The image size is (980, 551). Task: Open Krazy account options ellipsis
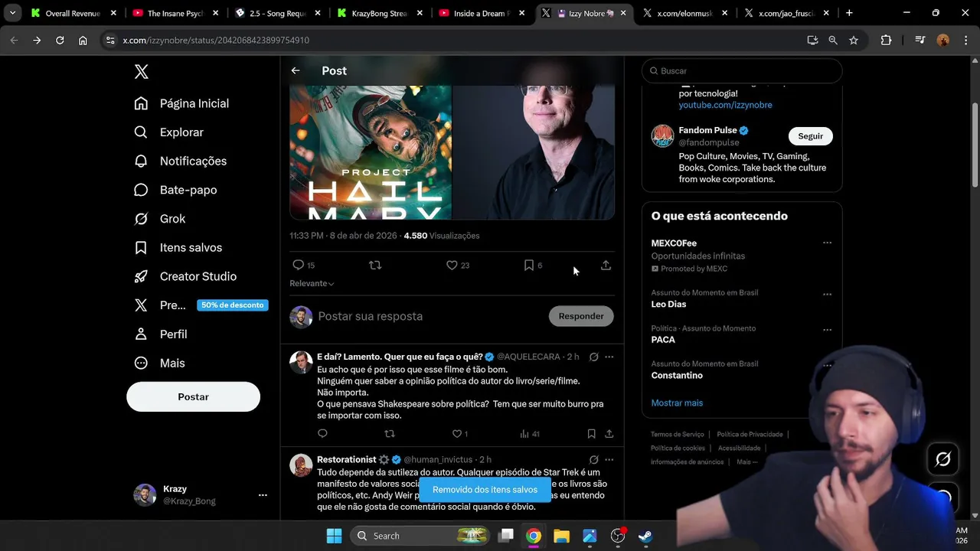(263, 495)
